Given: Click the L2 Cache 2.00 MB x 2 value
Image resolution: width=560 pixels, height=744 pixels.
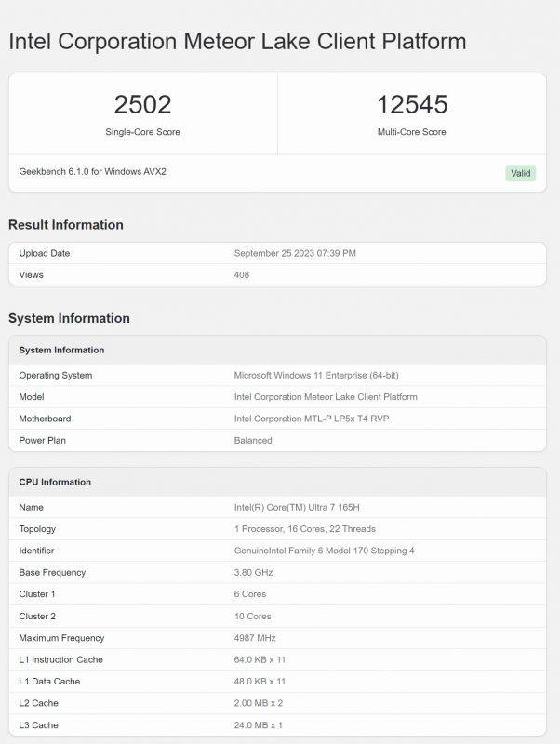Looking at the screenshot, I should [259, 703].
